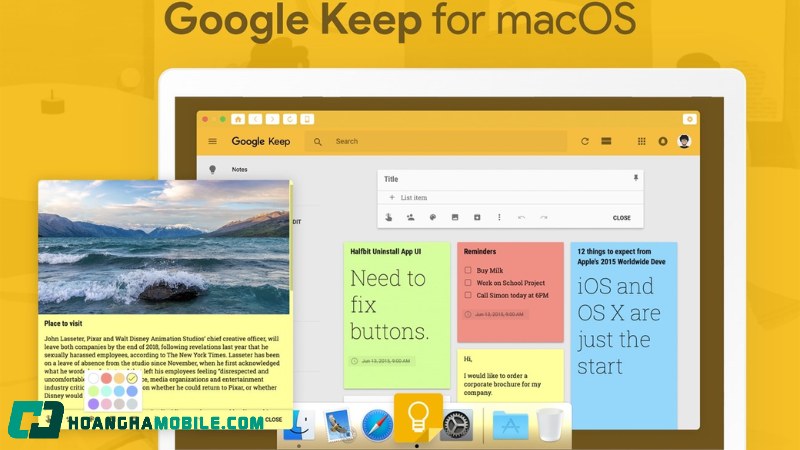Reload page using window toolbar reload button
800x450 pixels.
coord(290,119)
